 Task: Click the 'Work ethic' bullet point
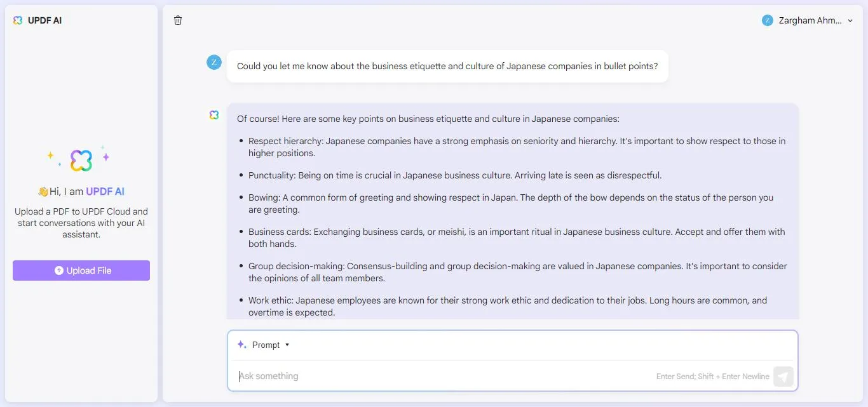pyautogui.click(x=508, y=307)
